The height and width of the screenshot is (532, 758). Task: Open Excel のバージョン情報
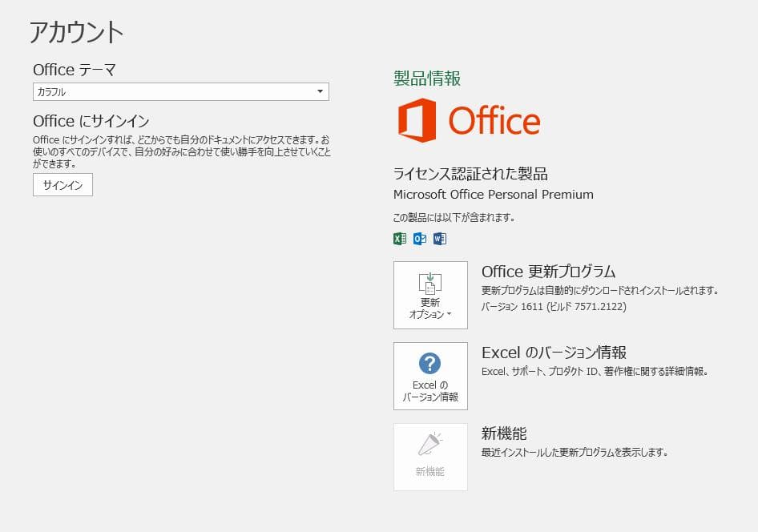(430, 376)
